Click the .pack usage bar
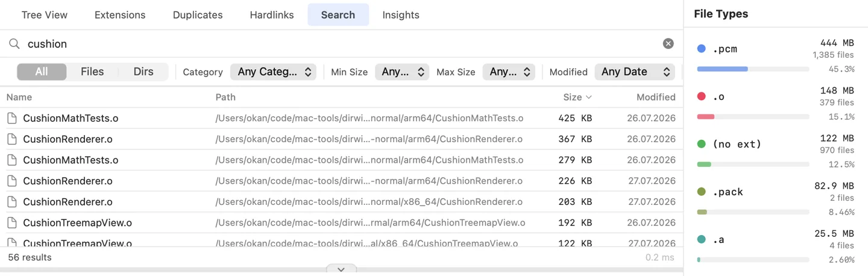This screenshot has width=868, height=276. click(753, 212)
